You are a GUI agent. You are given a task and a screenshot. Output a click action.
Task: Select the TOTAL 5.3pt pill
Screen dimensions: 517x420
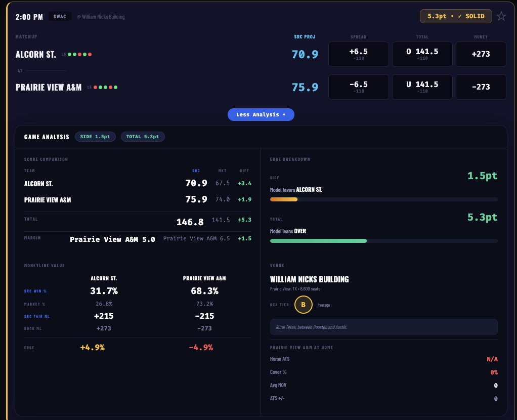(x=143, y=137)
